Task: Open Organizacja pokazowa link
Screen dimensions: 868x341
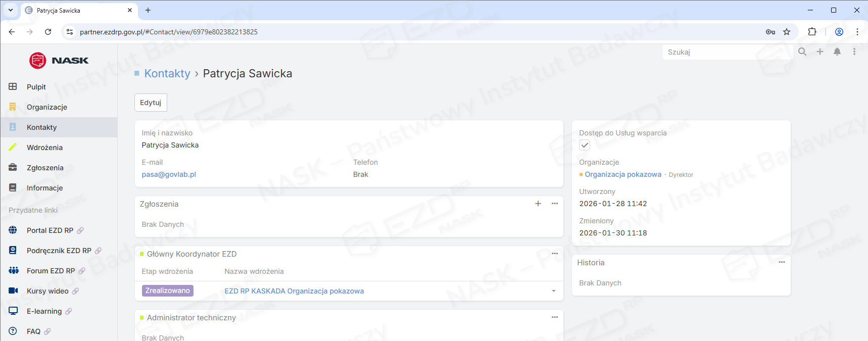Action: click(x=622, y=174)
